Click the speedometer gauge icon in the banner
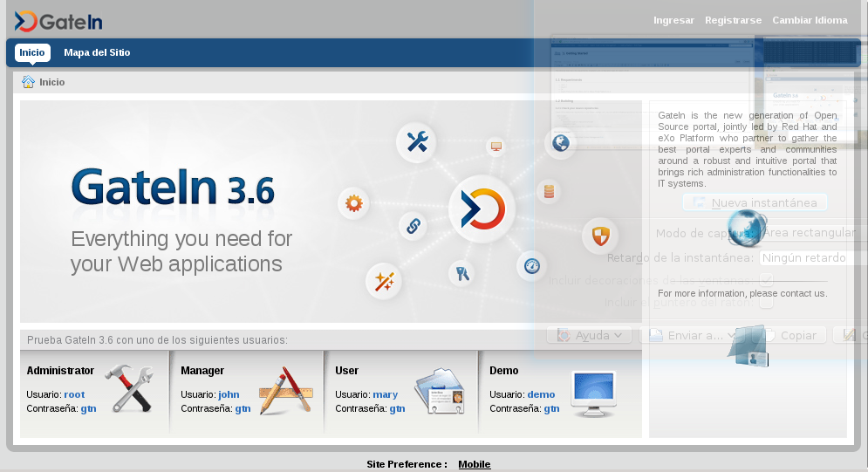Screen dimensions: 868x472 (x=531, y=265)
